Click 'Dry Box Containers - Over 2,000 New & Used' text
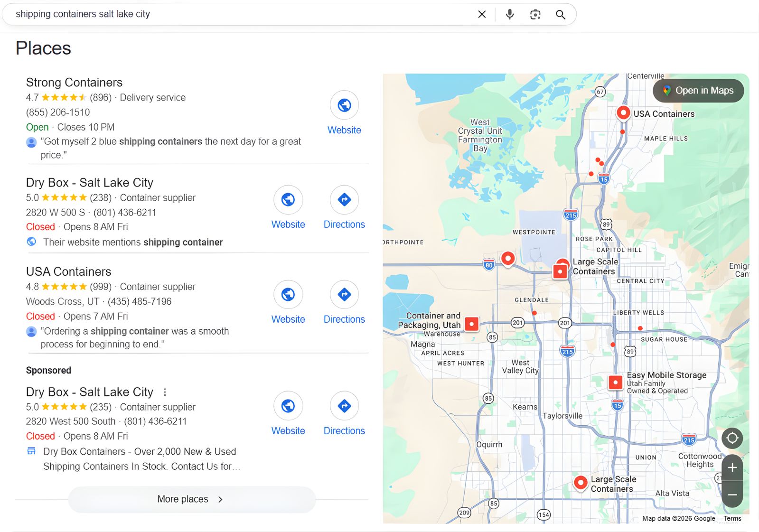The image size is (759, 532). click(140, 452)
